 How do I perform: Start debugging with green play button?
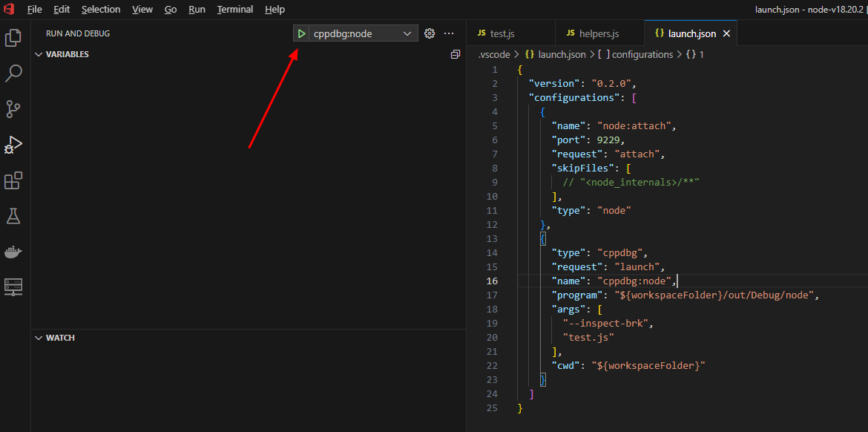pos(301,33)
